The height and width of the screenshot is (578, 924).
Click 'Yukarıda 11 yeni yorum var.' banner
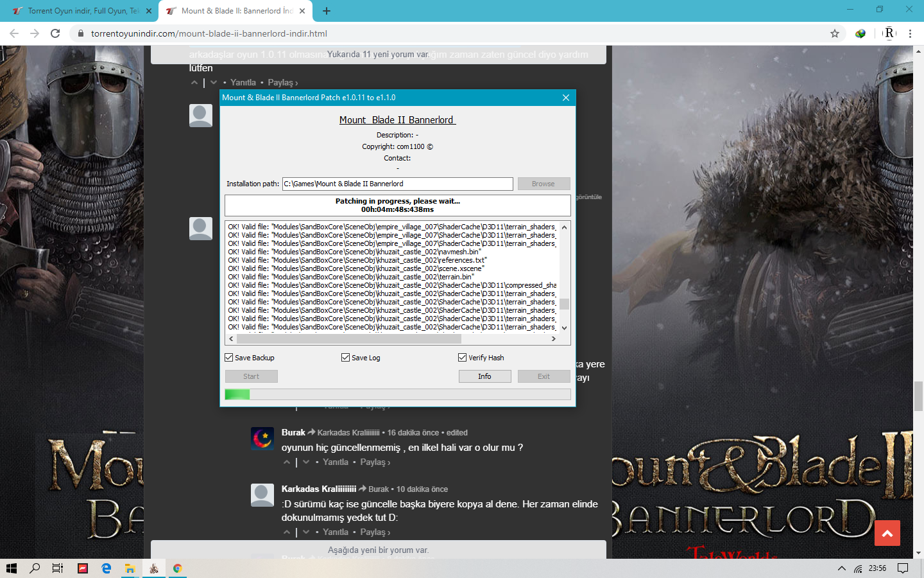point(379,55)
